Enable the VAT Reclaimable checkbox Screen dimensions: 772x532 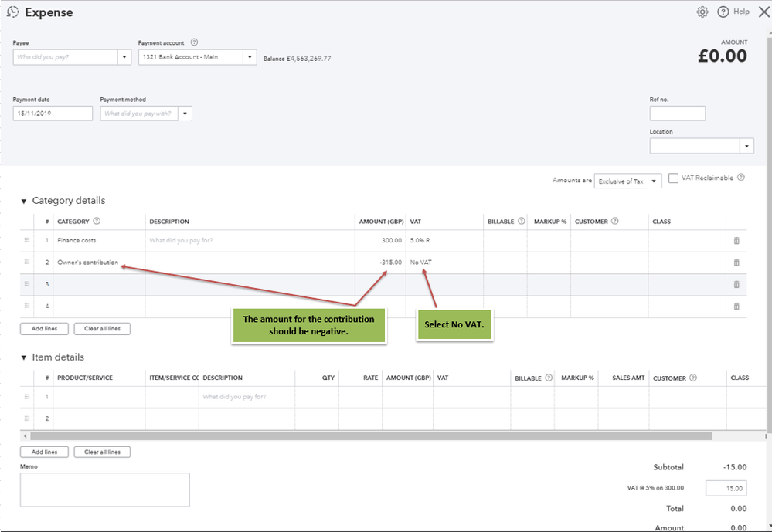pos(674,178)
